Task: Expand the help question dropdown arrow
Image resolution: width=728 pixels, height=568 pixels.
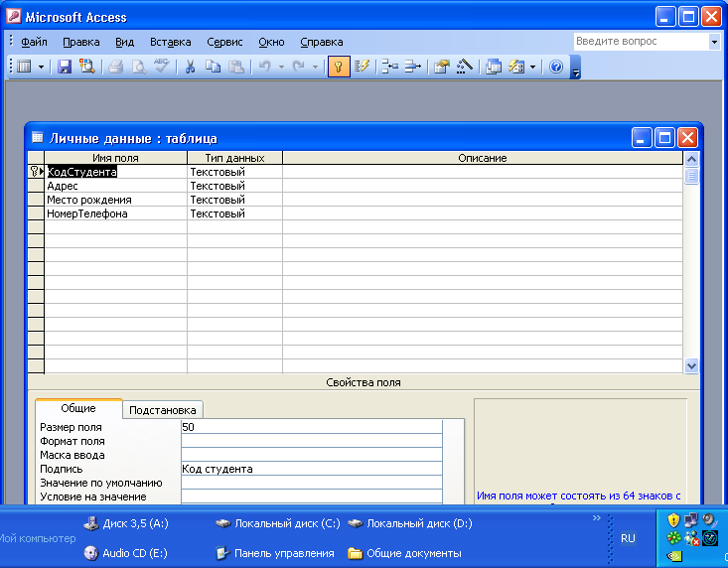Action: [714, 42]
